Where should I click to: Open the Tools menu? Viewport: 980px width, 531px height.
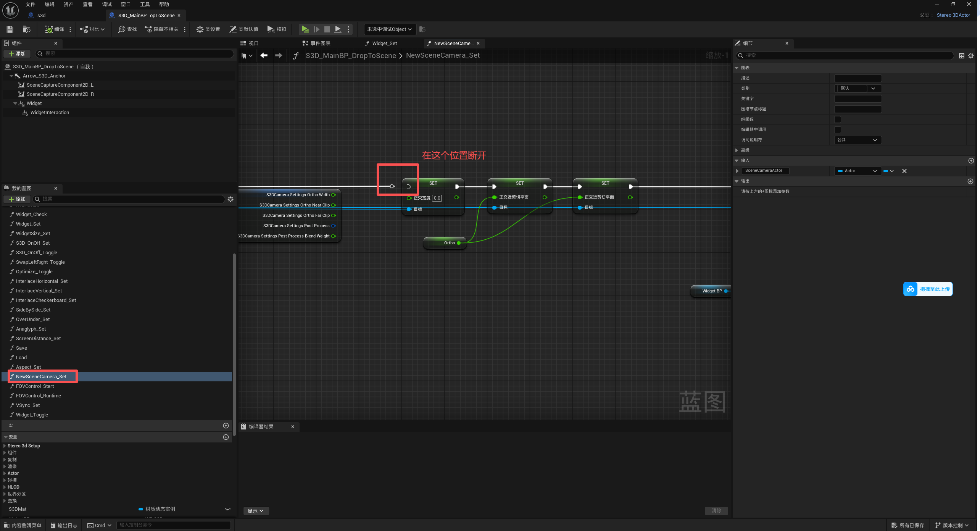tap(145, 5)
